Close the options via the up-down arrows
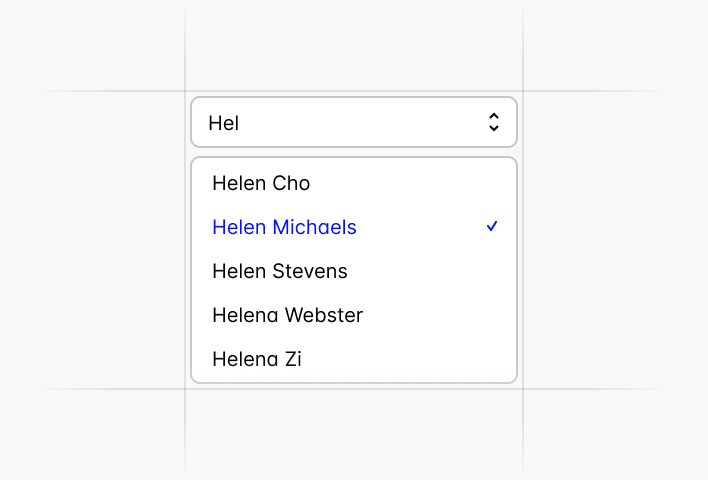The height and width of the screenshot is (480, 708). click(x=493, y=123)
